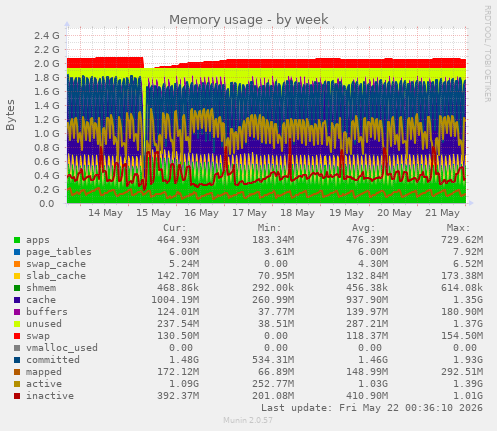Click cache current value 1004.19M
497x431 pixels.
175,300
